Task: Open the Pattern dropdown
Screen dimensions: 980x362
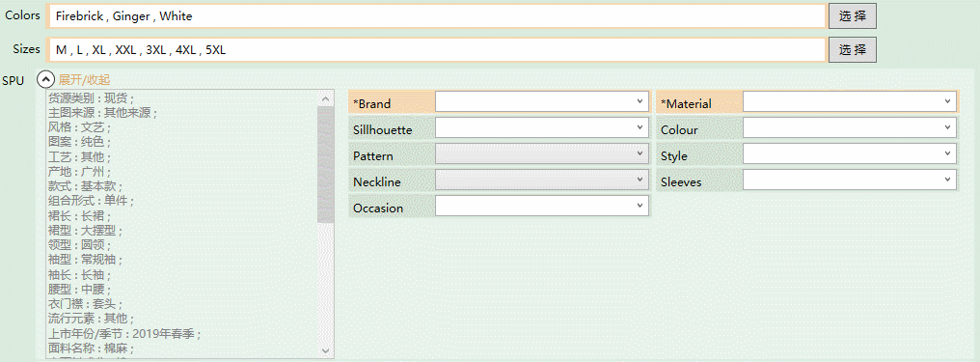Action: (542, 153)
